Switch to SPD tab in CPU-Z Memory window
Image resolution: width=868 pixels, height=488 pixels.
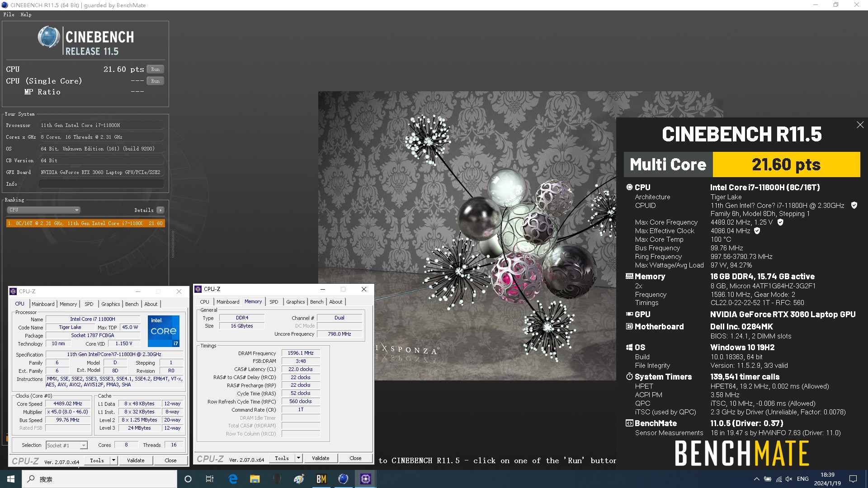[274, 302]
